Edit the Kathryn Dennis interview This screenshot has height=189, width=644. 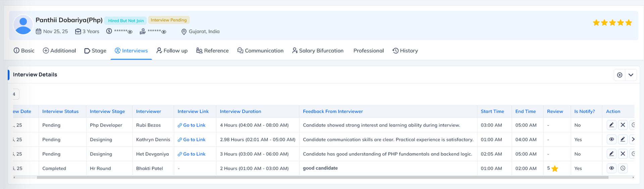(623, 139)
